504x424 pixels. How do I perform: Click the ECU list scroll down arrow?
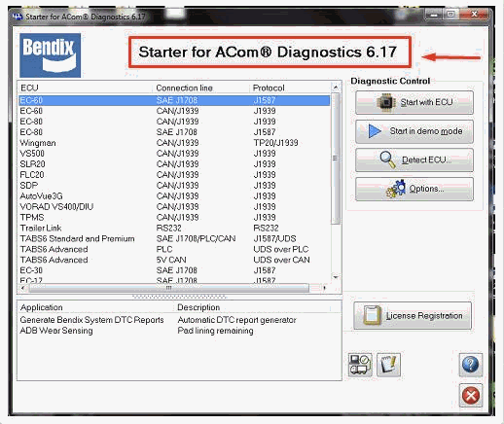[x=336, y=277]
